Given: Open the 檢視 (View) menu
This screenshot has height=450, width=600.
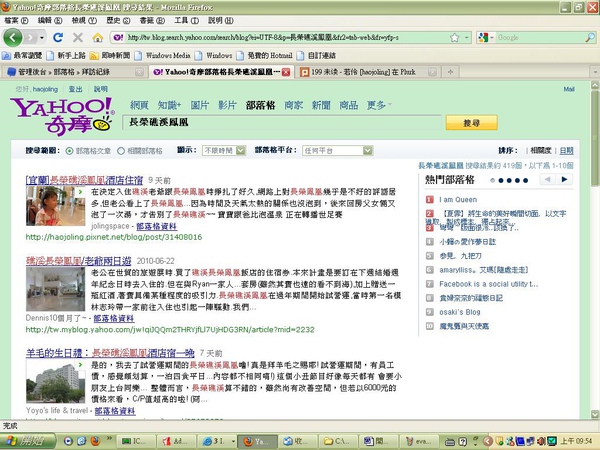Looking at the screenshot, I should click(84, 20).
